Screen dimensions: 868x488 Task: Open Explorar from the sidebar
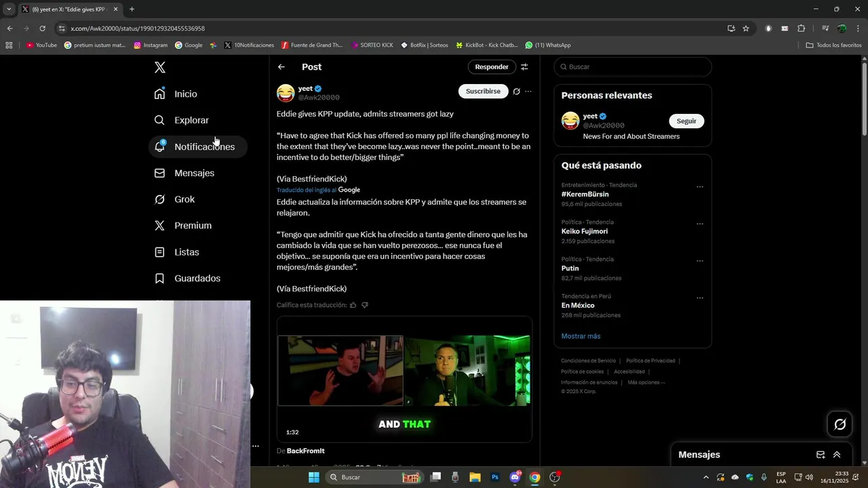pos(181,120)
